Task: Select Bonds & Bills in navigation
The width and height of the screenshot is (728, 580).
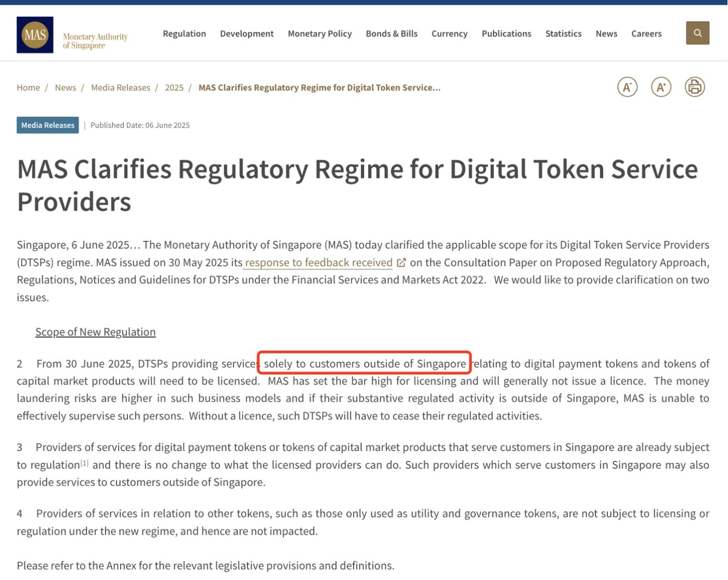Action: 392,34
